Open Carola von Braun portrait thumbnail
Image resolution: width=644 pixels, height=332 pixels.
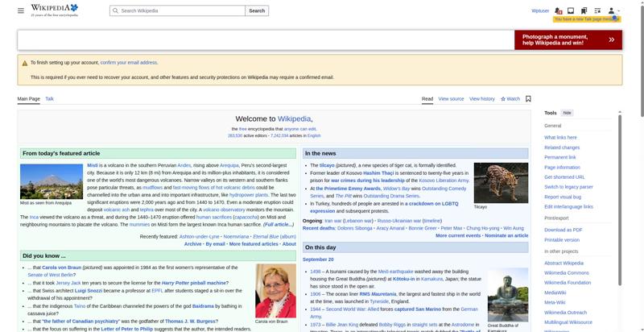coord(275,291)
